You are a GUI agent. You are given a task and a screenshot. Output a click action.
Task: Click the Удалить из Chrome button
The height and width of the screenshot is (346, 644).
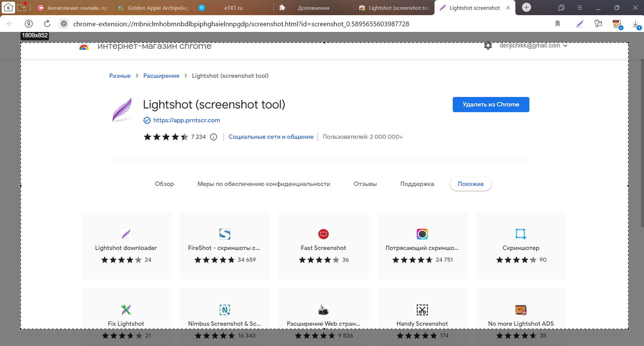pyautogui.click(x=491, y=105)
